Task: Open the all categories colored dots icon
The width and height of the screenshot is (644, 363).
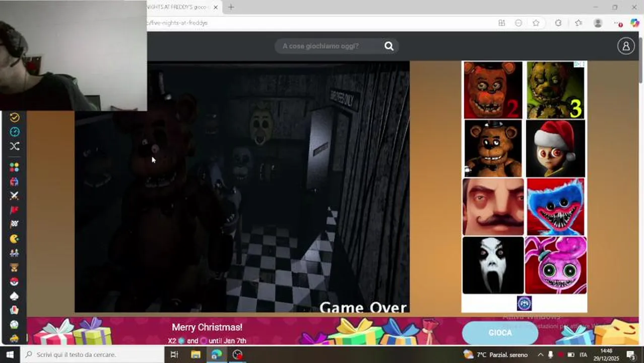Action: 15,167
